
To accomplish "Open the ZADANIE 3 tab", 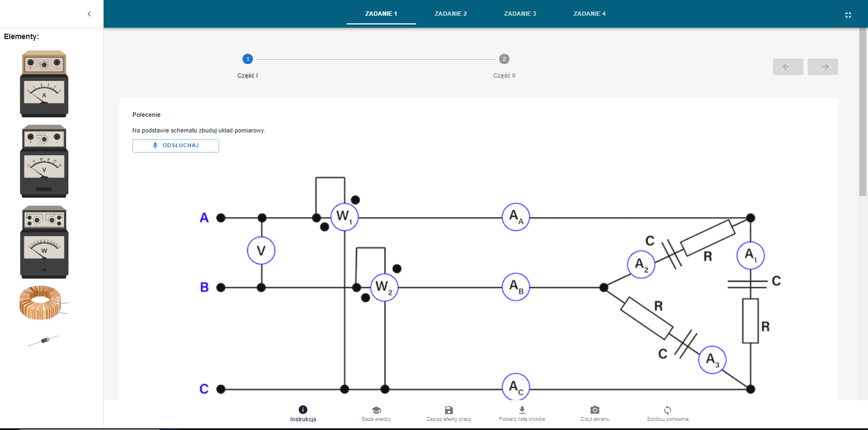I will 520,14.
